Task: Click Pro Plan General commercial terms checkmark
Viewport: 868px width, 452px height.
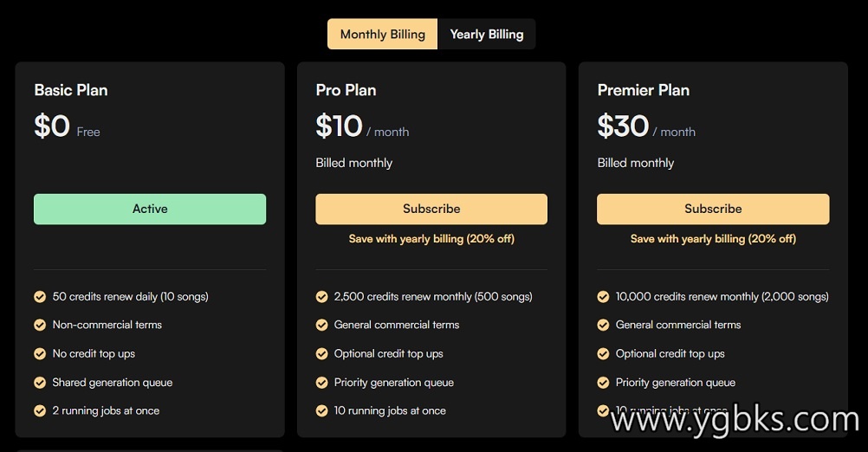Action: (x=321, y=326)
